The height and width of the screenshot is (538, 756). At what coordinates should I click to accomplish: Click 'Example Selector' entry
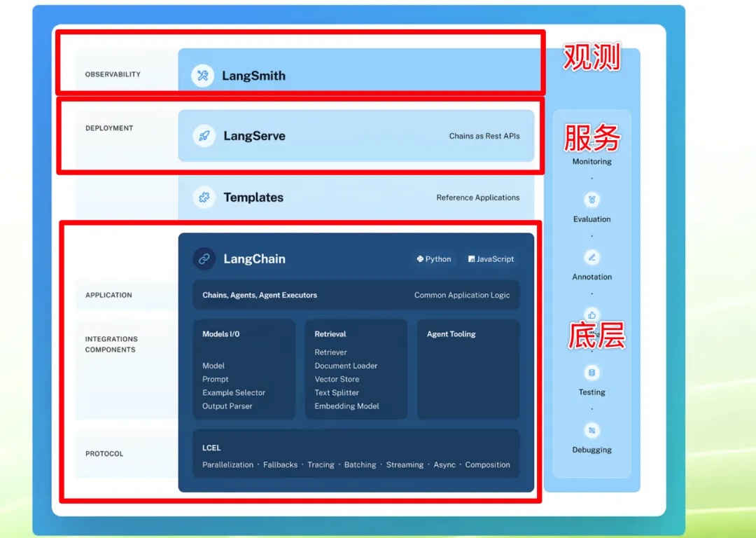[x=234, y=393]
